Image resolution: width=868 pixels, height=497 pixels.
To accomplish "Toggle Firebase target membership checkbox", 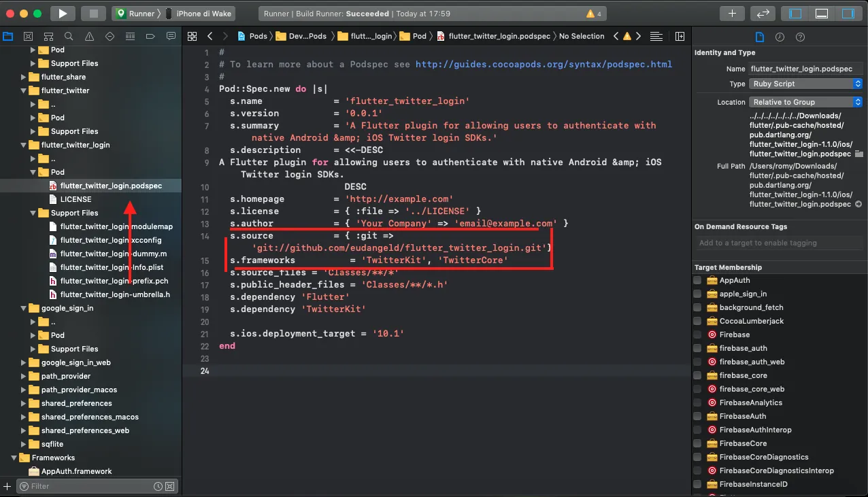I will coord(697,335).
